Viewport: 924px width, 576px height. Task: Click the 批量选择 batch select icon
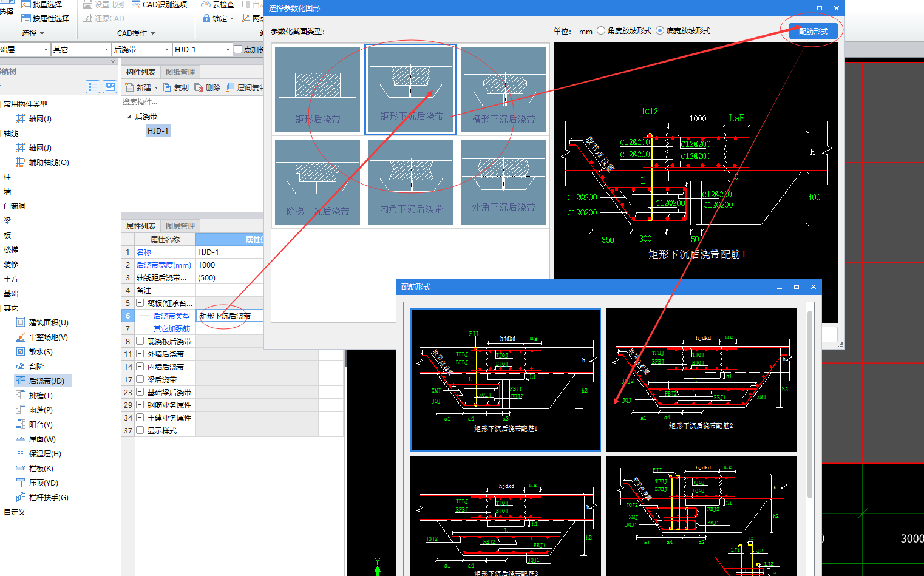coord(26,4)
